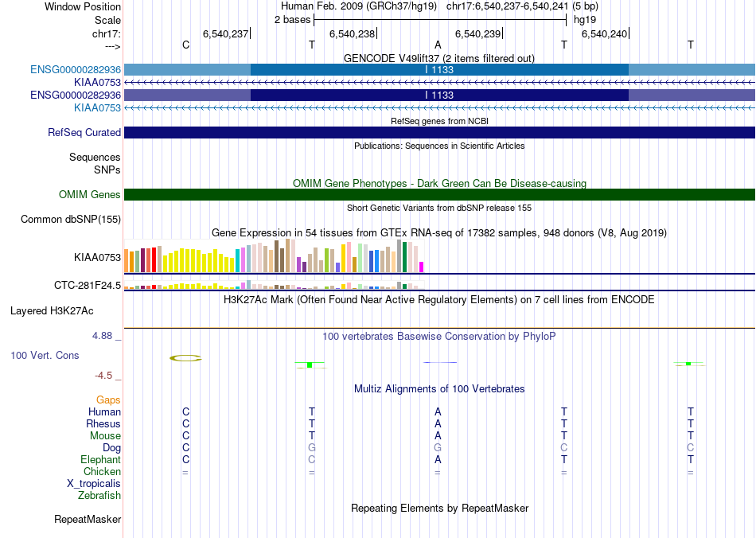The image size is (756, 538).
Task: Open Short Genetic Variants from dbSNP title
Action: (x=439, y=208)
